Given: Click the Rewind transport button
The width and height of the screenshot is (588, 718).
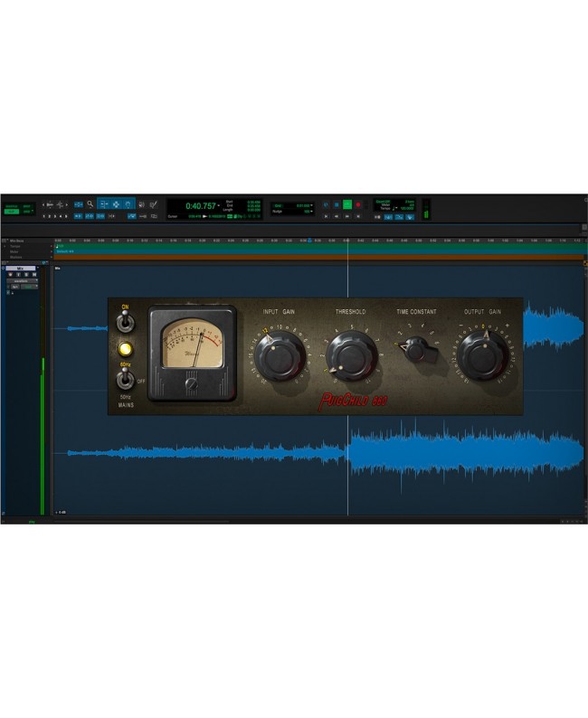Looking at the screenshot, I should tap(337, 216).
